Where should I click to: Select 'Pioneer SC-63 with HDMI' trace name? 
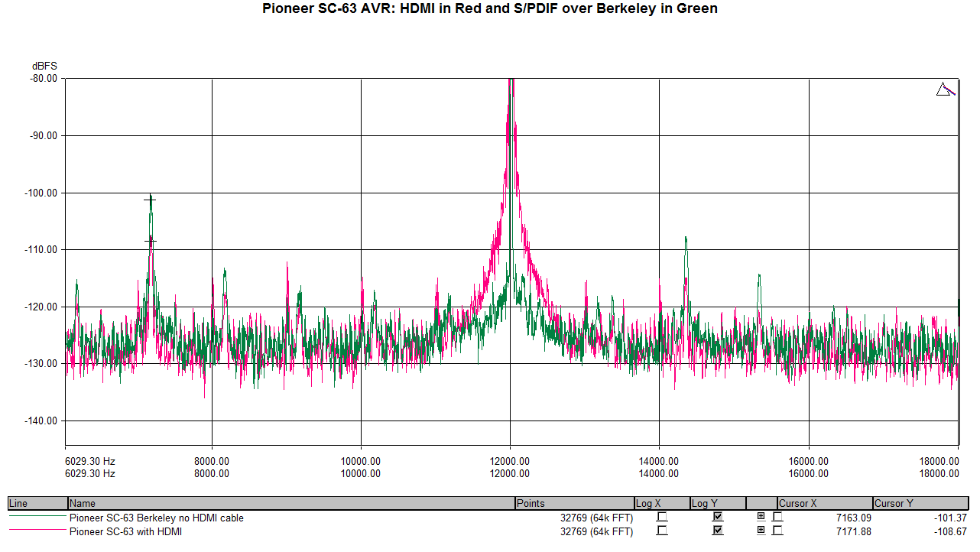[126, 531]
